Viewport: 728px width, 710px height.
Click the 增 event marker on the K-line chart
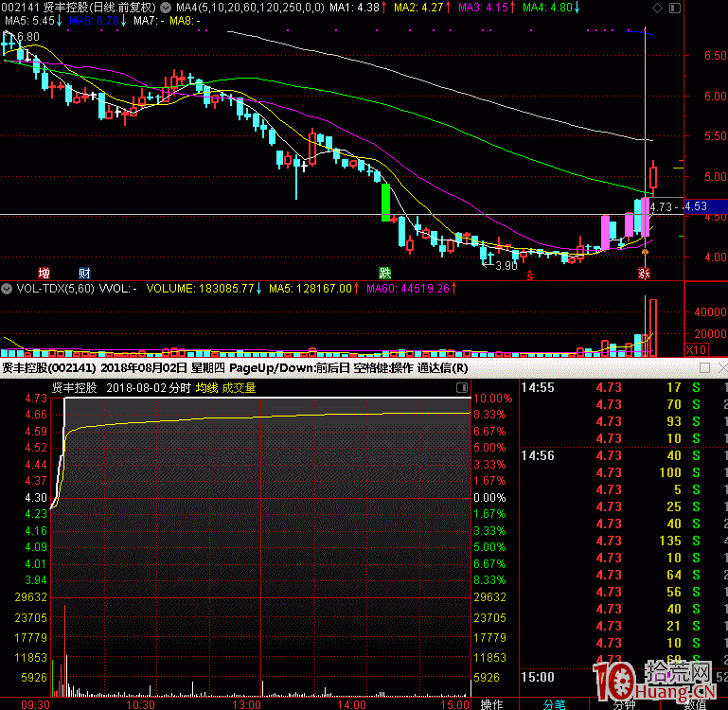coord(44,273)
